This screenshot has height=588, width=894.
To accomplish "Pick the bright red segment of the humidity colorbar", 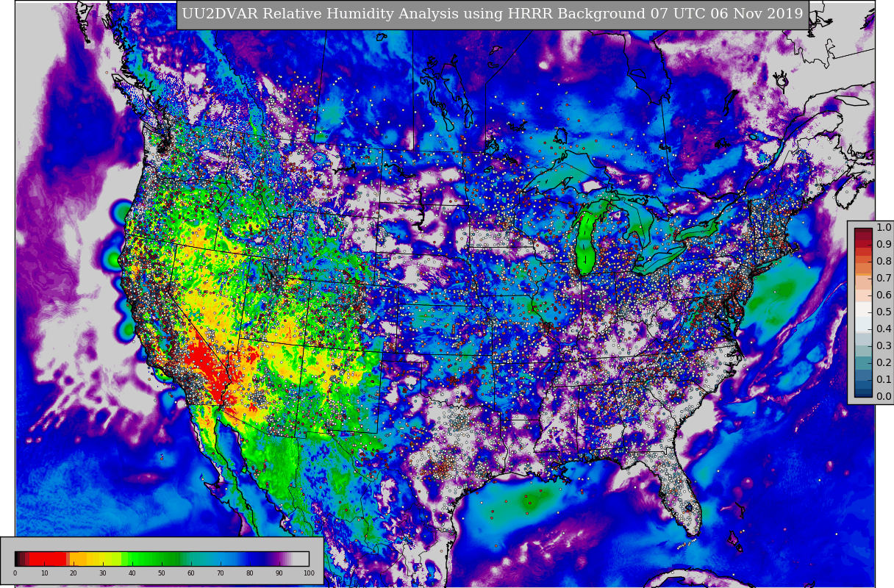I will point(47,559).
